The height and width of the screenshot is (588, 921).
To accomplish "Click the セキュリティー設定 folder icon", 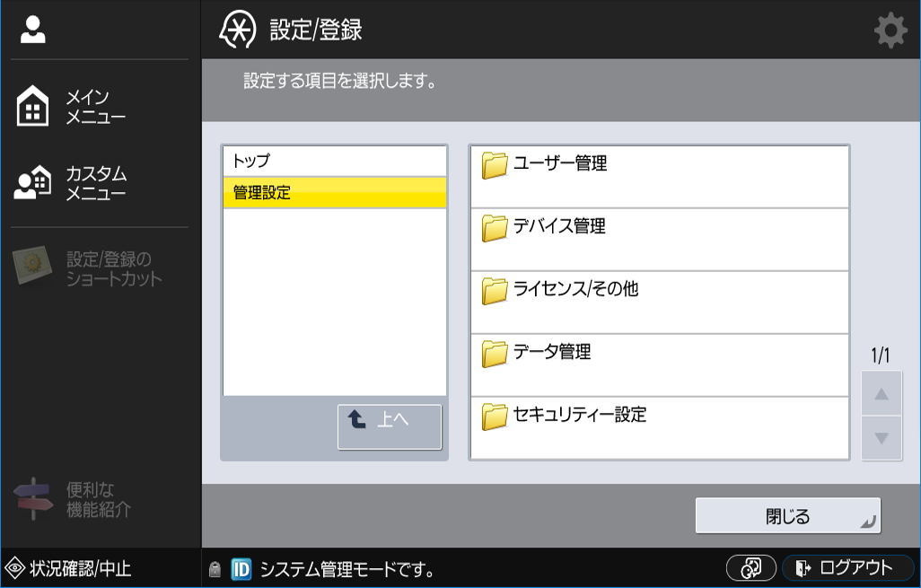I will click(x=495, y=417).
